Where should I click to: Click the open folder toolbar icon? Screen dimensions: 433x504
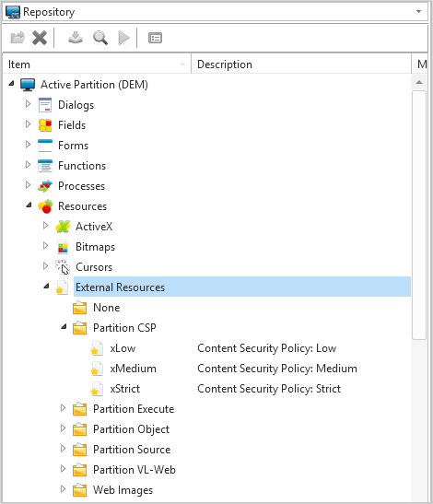pos(18,38)
